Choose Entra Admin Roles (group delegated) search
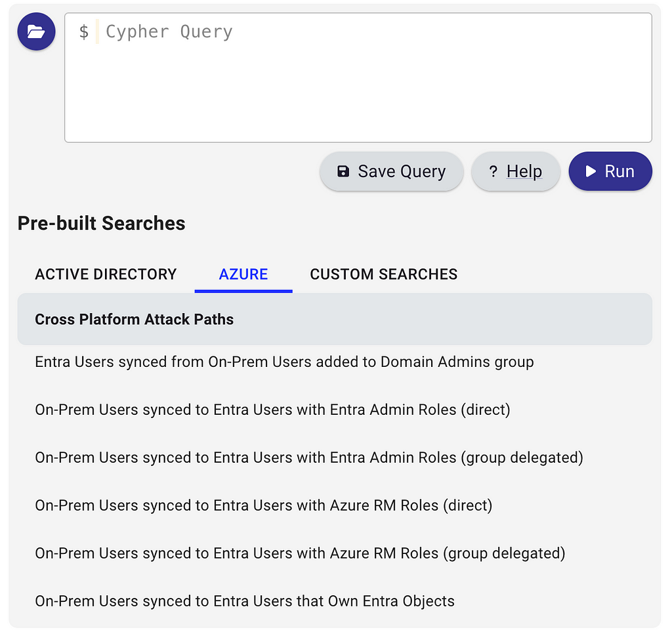This screenshot has height=636, width=672. 335,457
